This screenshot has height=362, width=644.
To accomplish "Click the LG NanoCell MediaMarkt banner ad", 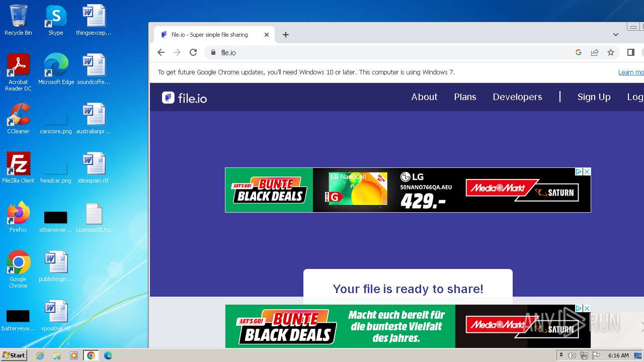I will tap(408, 190).
